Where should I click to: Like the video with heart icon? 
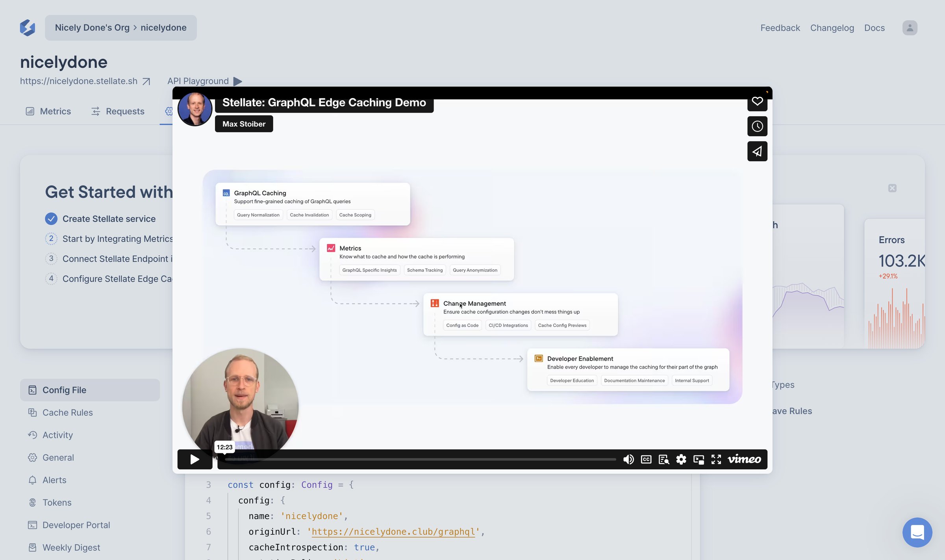pos(757,102)
